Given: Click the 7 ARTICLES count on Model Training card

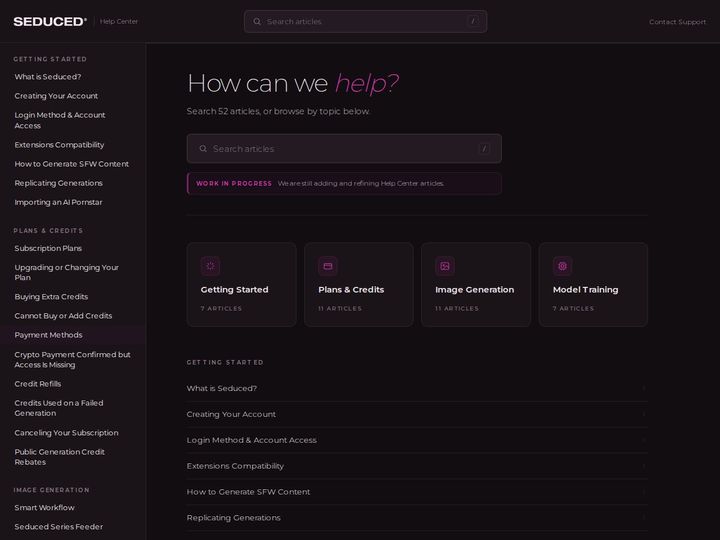Looking at the screenshot, I should (x=574, y=309).
